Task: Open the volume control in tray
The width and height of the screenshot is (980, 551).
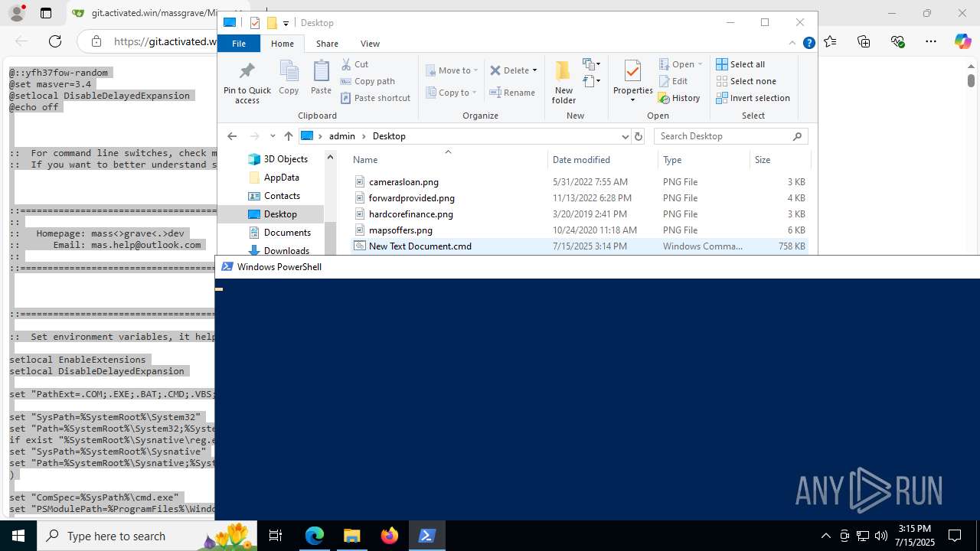Action: point(881,536)
